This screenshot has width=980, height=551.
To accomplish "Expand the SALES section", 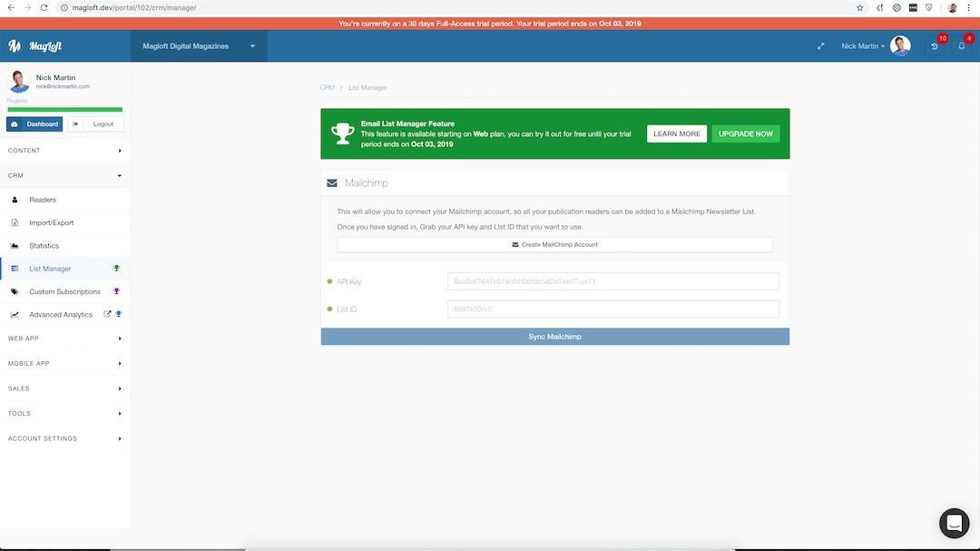I will click(65, 389).
